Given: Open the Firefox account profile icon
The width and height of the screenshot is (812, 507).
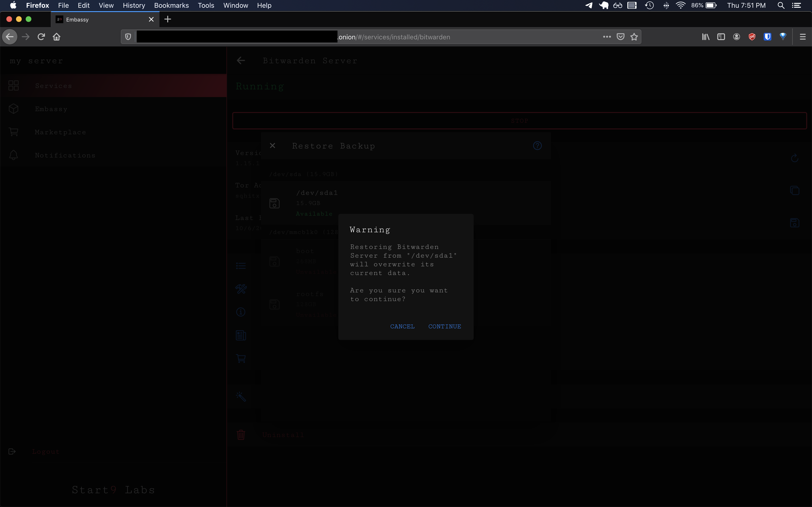Looking at the screenshot, I should tap(737, 37).
